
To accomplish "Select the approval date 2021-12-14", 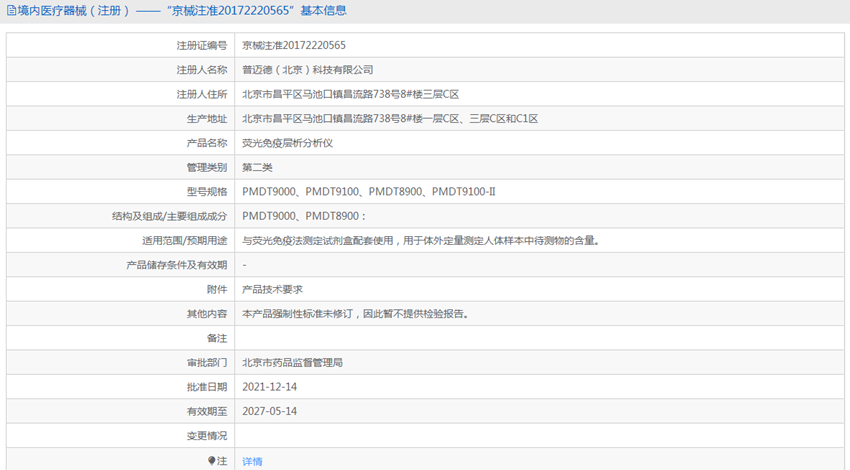I will point(269,387).
